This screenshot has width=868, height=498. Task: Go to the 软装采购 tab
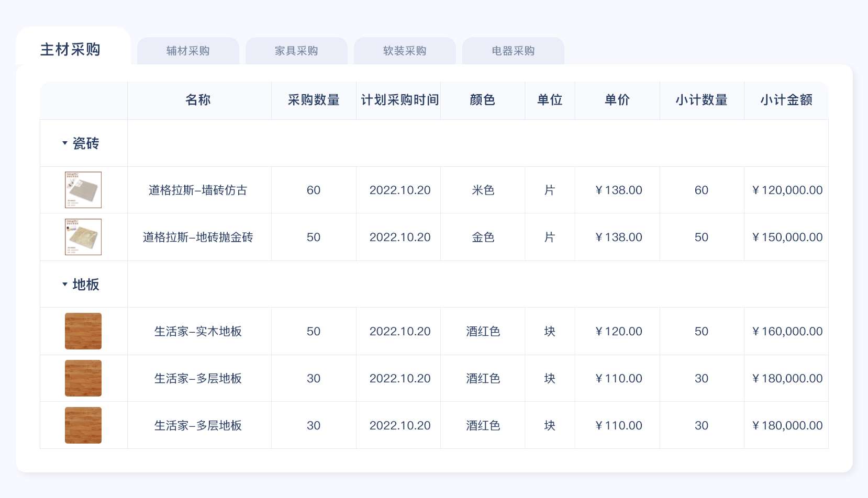(405, 51)
